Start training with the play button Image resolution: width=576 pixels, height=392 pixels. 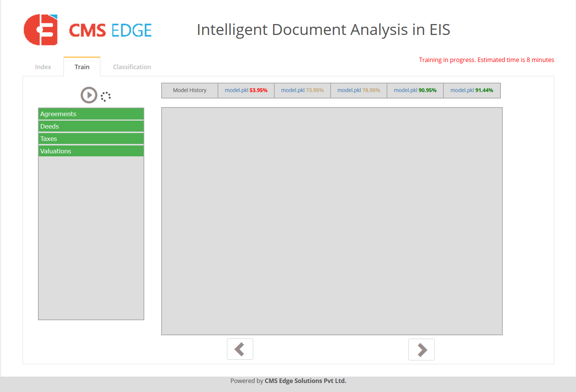(x=89, y=95)
